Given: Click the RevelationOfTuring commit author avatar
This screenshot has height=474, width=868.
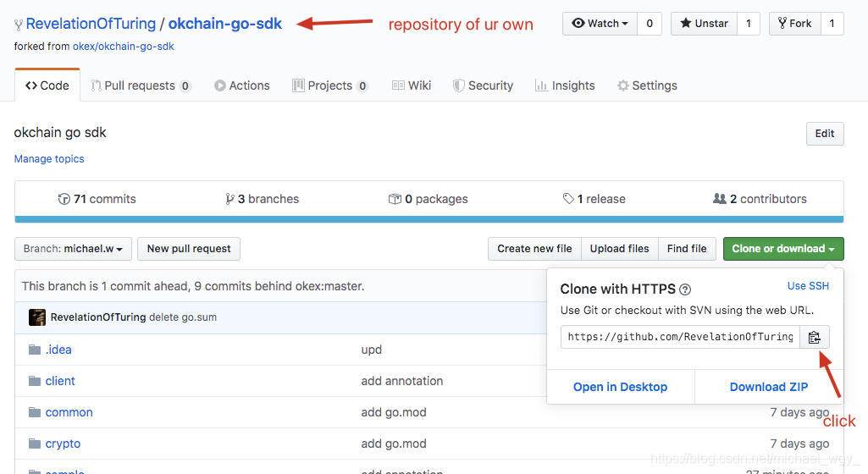Looking at the screenshot, I should [x=37, y=317].
